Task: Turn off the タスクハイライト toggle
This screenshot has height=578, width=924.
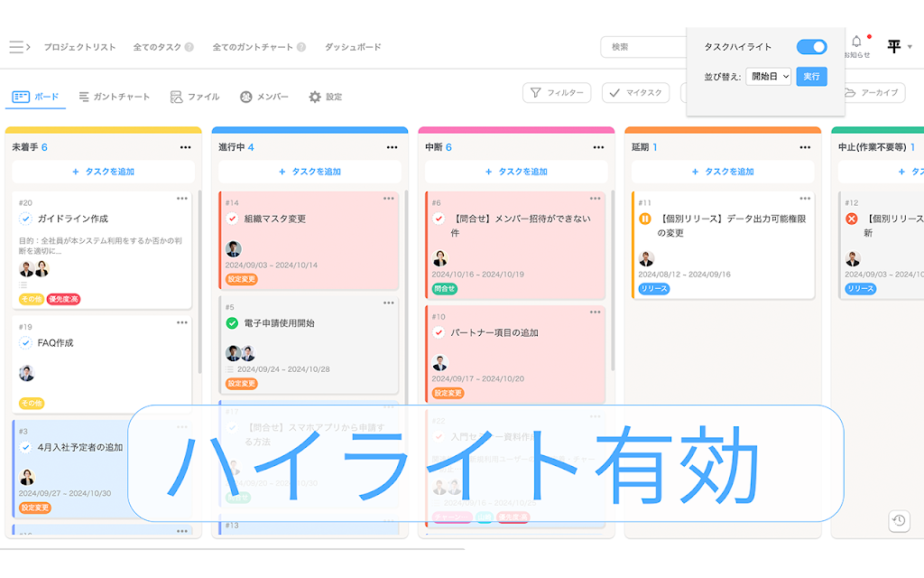Action: pyautogui.click(x=811, y=47)
